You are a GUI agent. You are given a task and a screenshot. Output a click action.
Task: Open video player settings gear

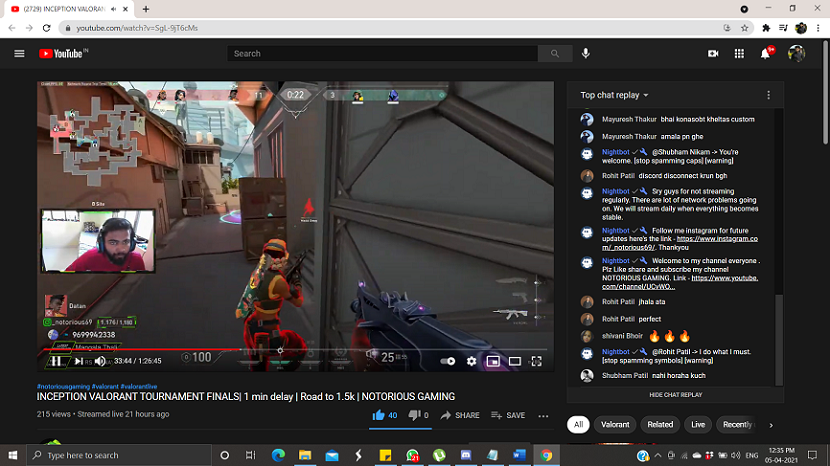[x=471, y=361]
